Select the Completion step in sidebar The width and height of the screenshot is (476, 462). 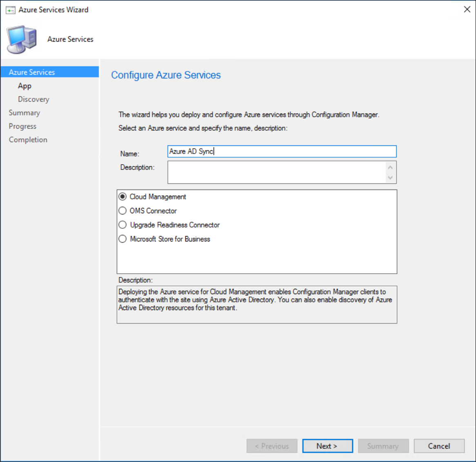point(28,140)
